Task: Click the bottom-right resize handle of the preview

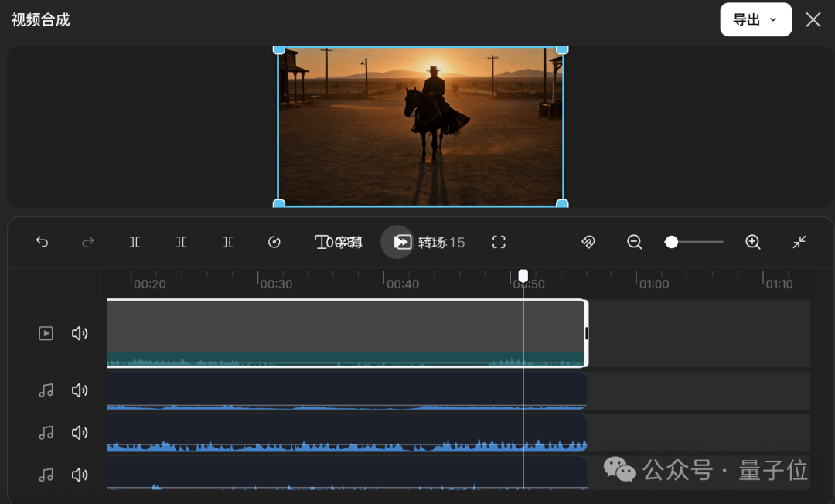Action: point(562,204)
